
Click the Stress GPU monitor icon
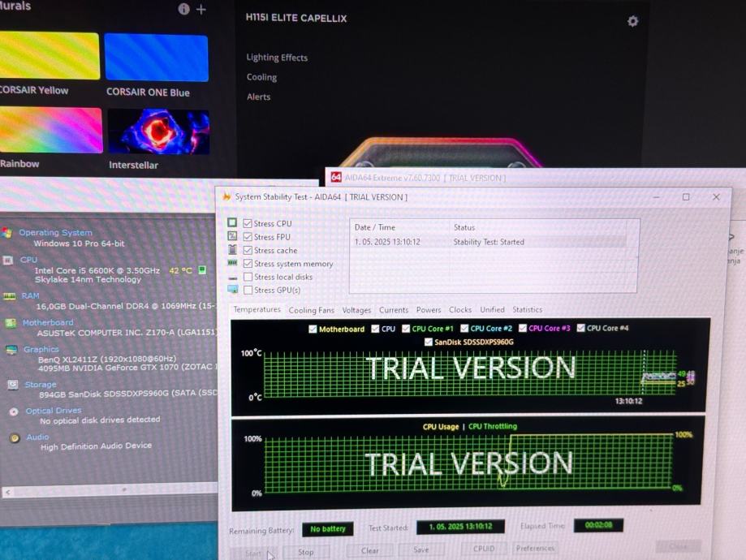tap(233, 289)
